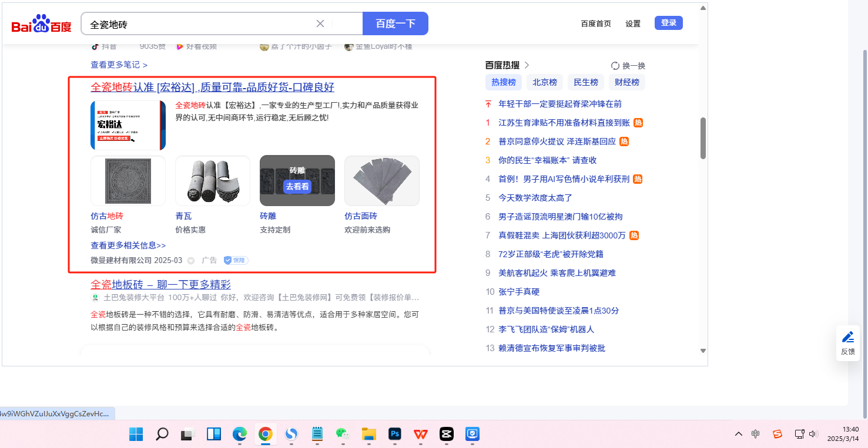Click the 百度一下 search button
Viewport: 868px width, 448px height.
(396, 23)
